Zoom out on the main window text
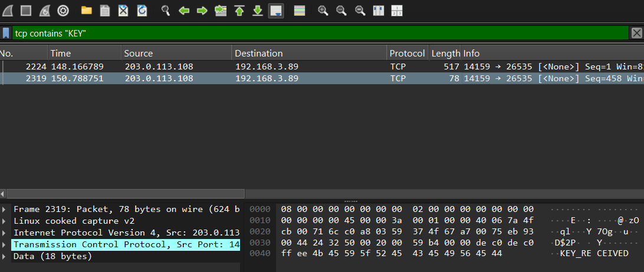Viewport: 644px width, 272px height. point(341,11)
